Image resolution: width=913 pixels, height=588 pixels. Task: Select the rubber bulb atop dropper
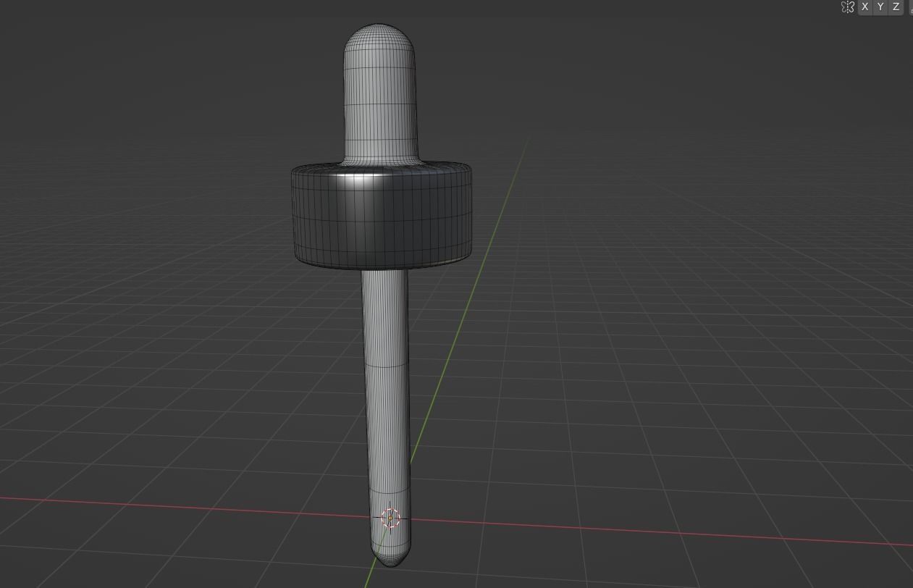click(380, 94)
